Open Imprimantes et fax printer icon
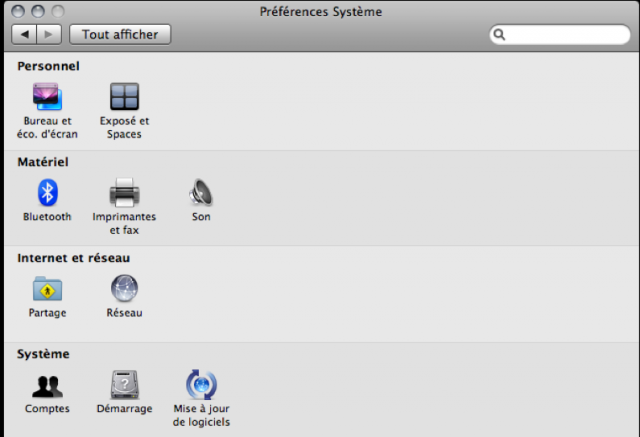This screenshot has width=640, height=437. [124, 192]
